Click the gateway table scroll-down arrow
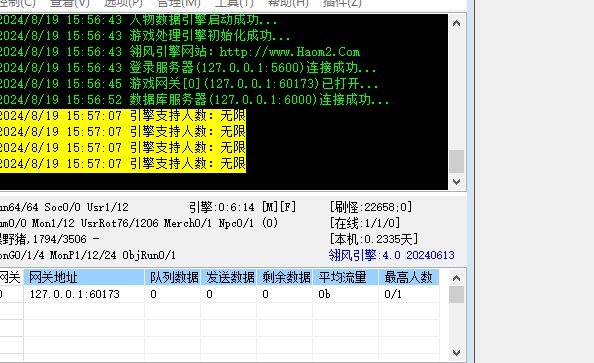This screenshot has height=363, width=594. [x=456, y=353]
